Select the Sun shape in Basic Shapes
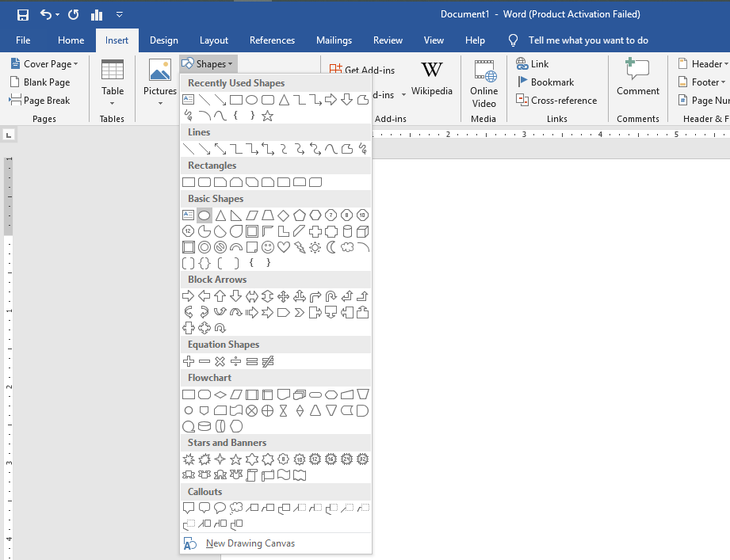The width and height of the screenshot is (730, 560). [315, 247]
